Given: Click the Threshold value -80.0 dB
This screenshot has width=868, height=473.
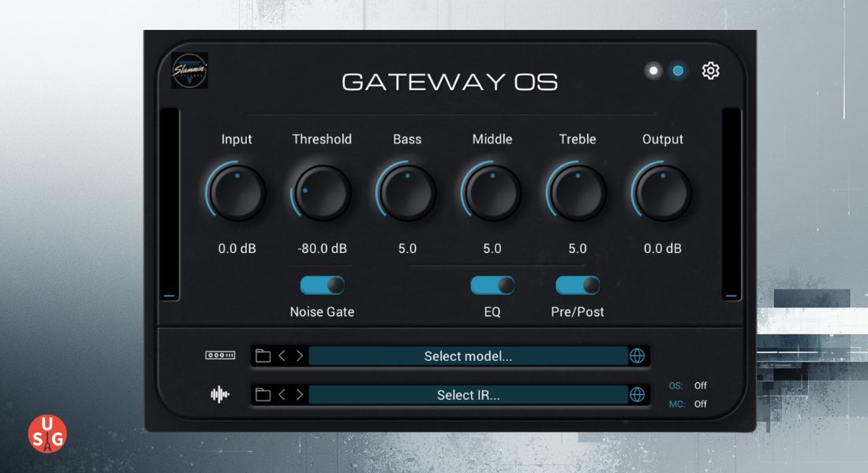Looking at the screenshot, I should click(x=322, y=248).
